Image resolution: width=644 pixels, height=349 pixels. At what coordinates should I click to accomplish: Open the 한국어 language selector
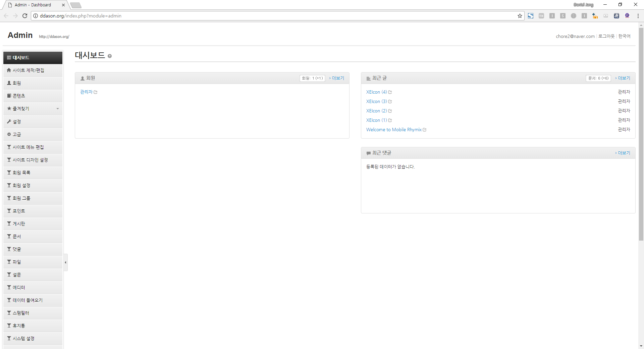click(624, 36)
